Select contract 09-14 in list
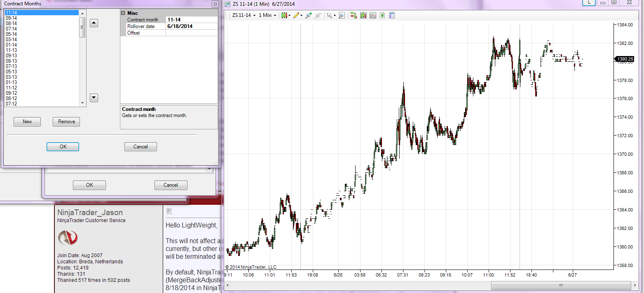The image size is (644, 293). 42,18
